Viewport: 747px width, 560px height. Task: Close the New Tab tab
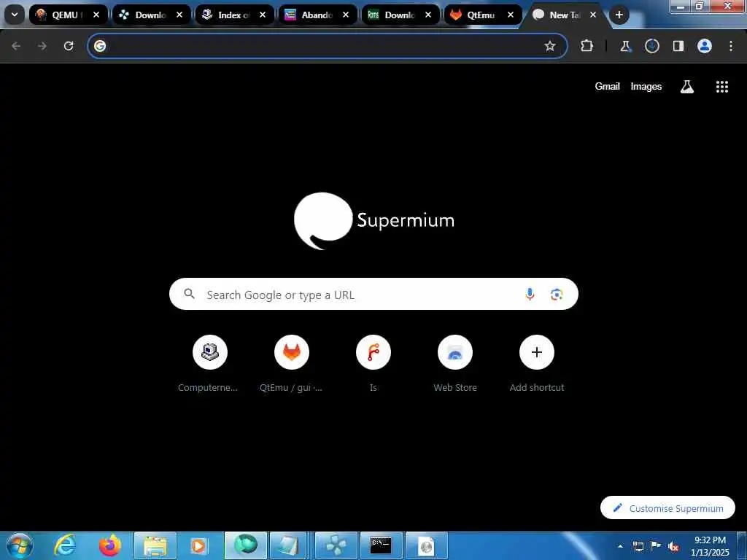pyautogui.click(x=593, y=15)
